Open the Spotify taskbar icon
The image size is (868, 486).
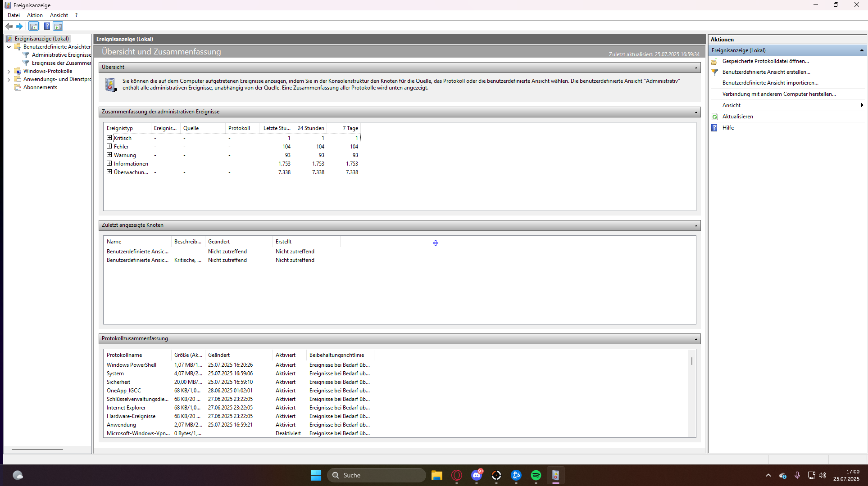536,475
